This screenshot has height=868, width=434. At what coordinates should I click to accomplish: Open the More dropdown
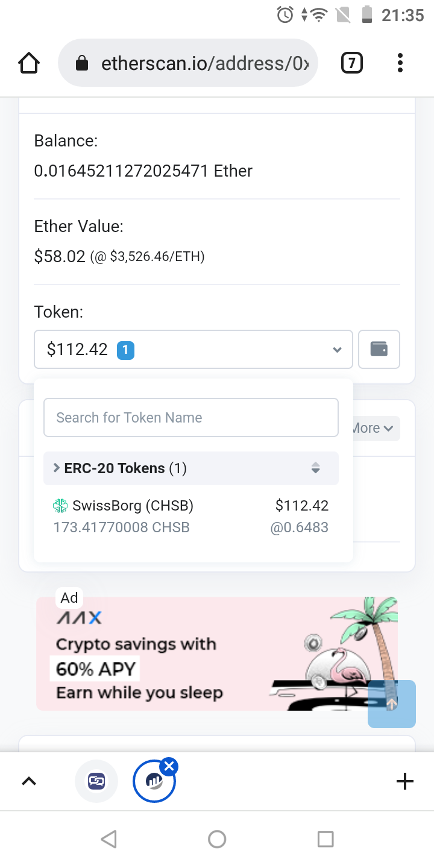tap(373, 429)
